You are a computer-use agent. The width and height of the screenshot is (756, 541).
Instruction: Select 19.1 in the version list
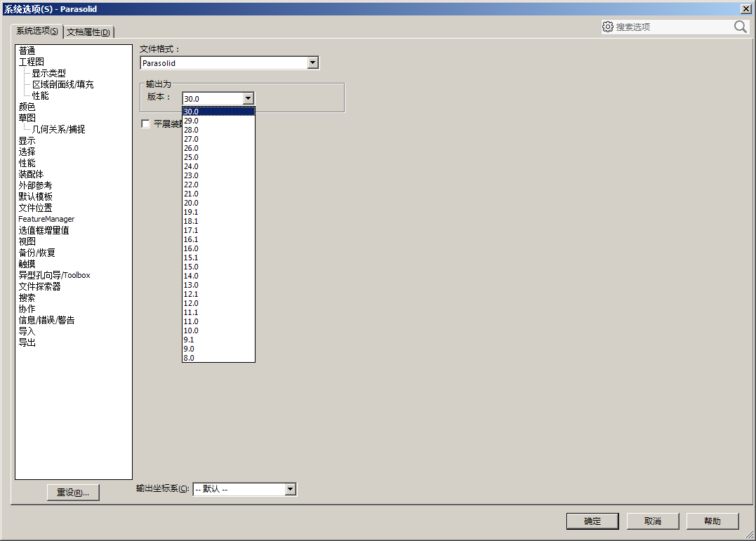(218, 212)
